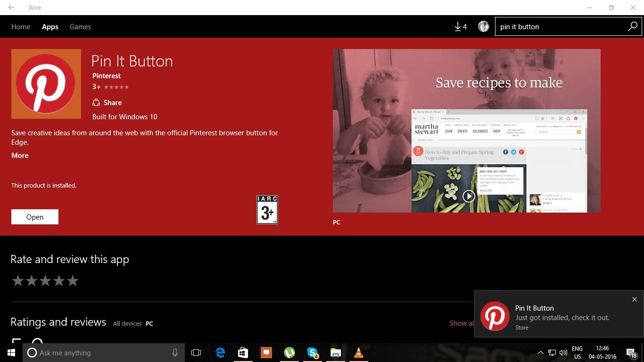Image resolution: width=644 pixels, height=362 pixels.
Task: Open the Windows Start menu
Action: coord(11,353)
